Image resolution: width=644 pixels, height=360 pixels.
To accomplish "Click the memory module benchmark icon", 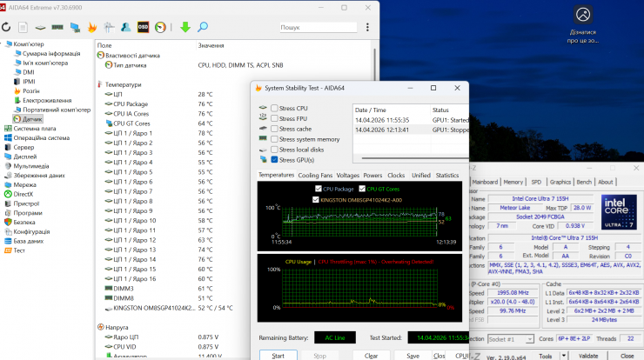I will [x=57, y=27].
